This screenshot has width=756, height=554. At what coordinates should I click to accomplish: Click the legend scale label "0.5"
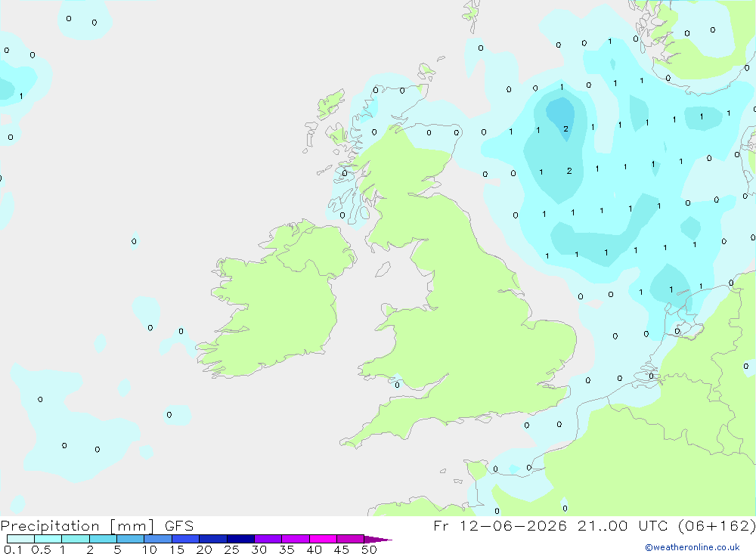coord(41,549)
